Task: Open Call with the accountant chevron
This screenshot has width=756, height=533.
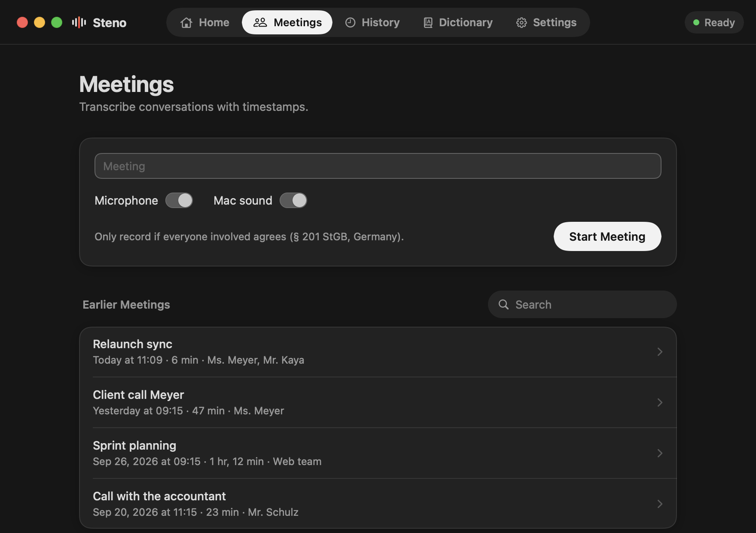Action: [660, 504]
